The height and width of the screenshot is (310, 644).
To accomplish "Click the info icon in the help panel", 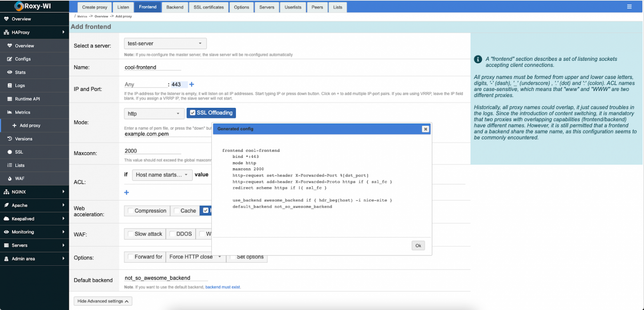I will pyautogui.click(x=478, y=59).
